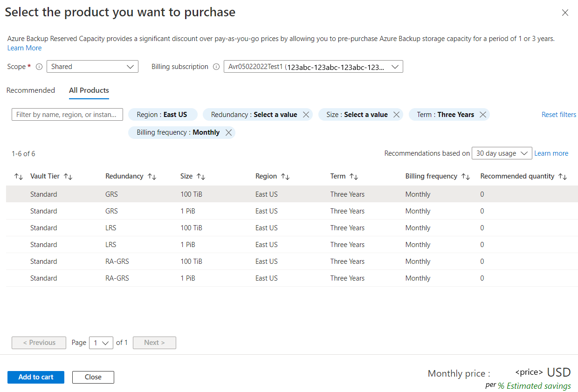Sort by Region column arrows

click(x=285, y=177)
